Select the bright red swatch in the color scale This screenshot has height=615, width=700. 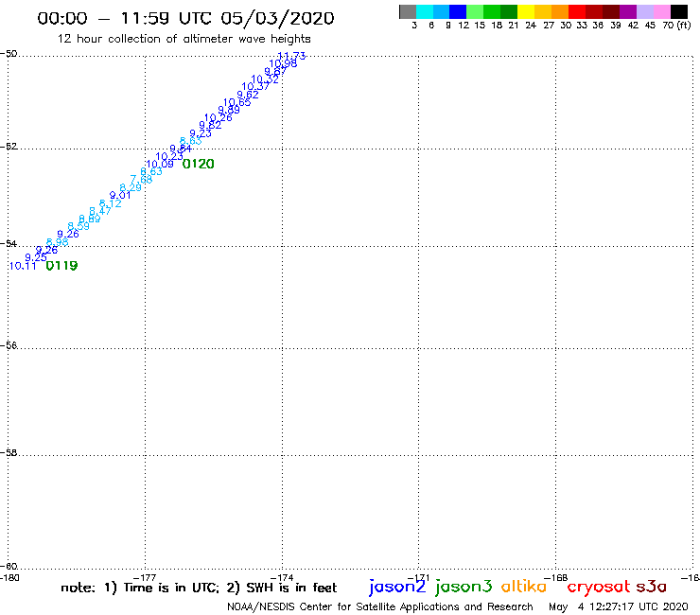pos(577,12)
